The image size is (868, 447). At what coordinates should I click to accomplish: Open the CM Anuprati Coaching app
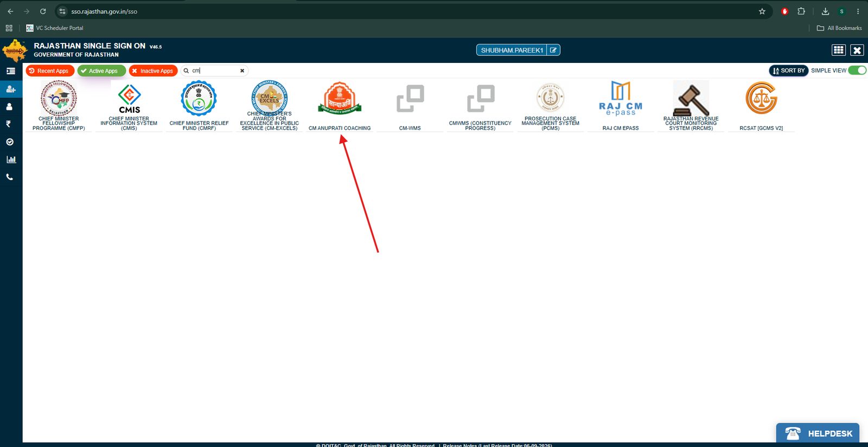[340, 106]
